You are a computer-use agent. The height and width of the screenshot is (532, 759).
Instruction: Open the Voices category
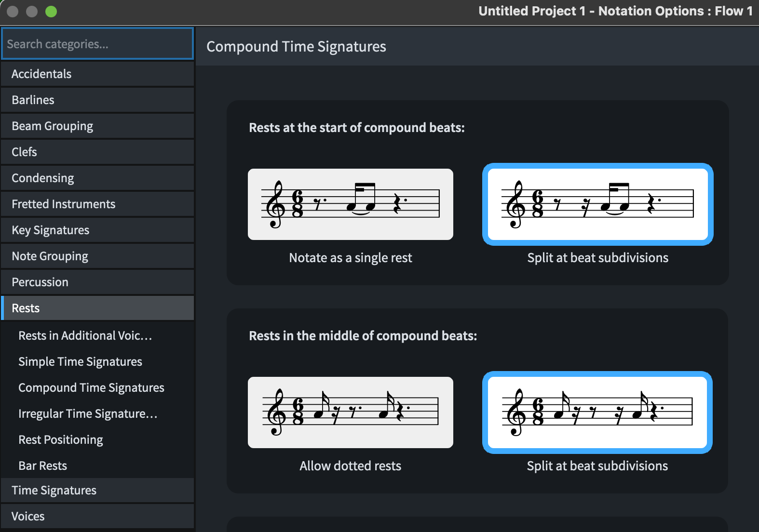(97, 516)
